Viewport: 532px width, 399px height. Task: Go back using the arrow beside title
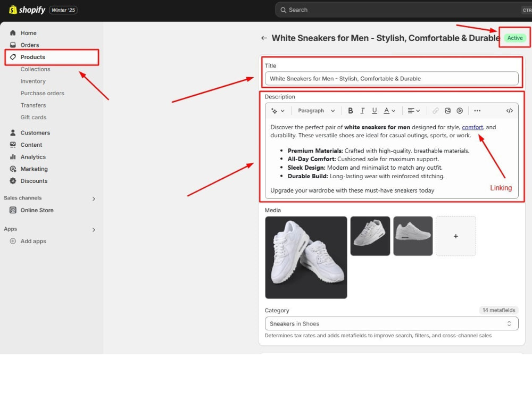pos(264,38)
